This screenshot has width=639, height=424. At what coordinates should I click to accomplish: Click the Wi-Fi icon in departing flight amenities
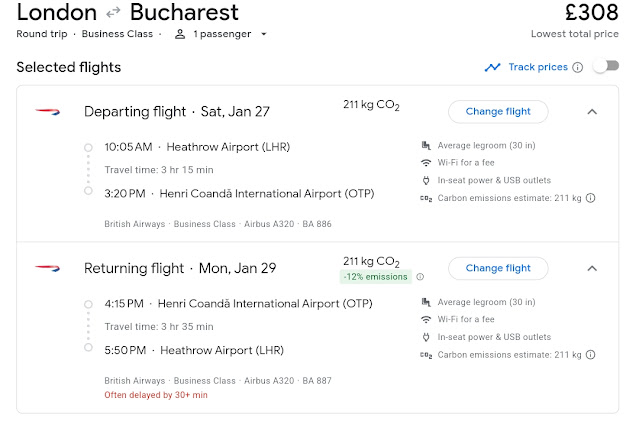pyautogui.click(x=426, y=162)
